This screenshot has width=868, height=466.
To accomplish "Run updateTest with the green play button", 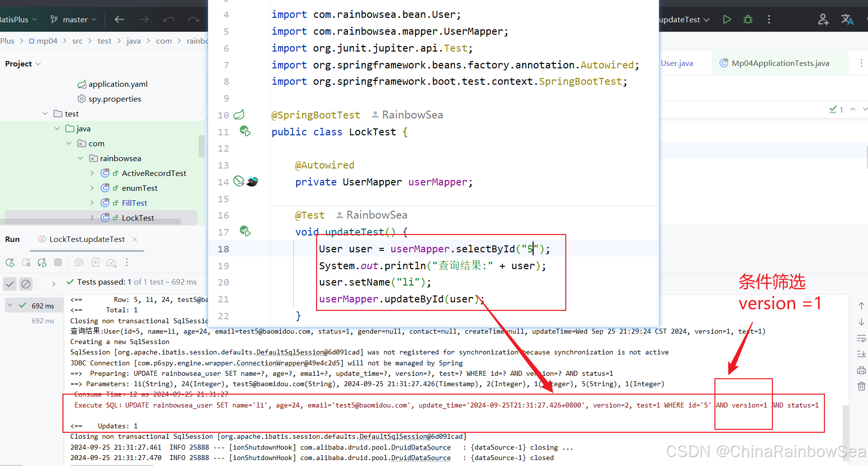I will point(727,19).
